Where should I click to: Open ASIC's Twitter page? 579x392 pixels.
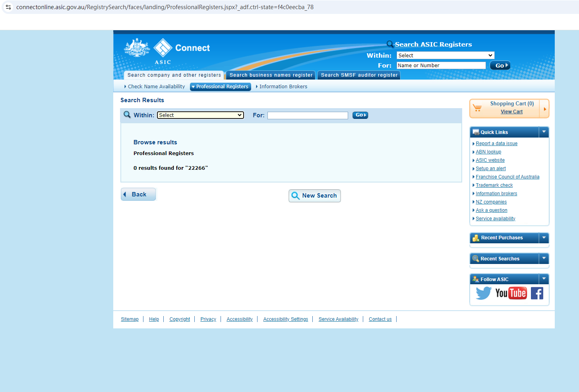pos(484,293)
